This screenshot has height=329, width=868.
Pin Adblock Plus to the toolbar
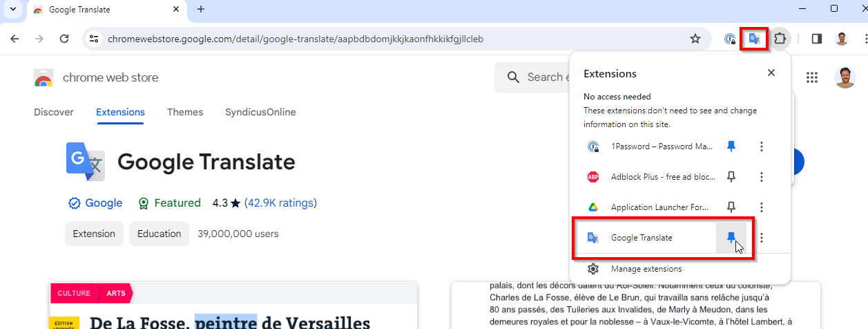[731, 177]
